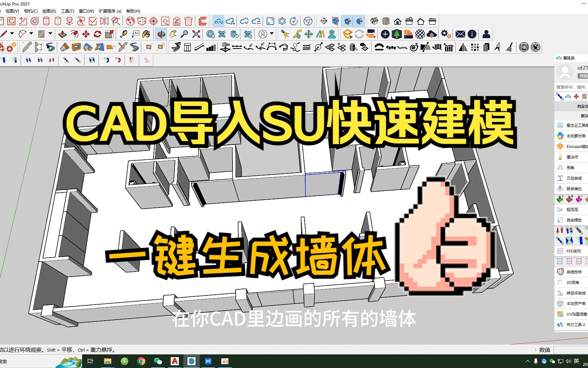Expand the pencil line tool dropdown arrow
588x368 pixels.
[12, 33]
